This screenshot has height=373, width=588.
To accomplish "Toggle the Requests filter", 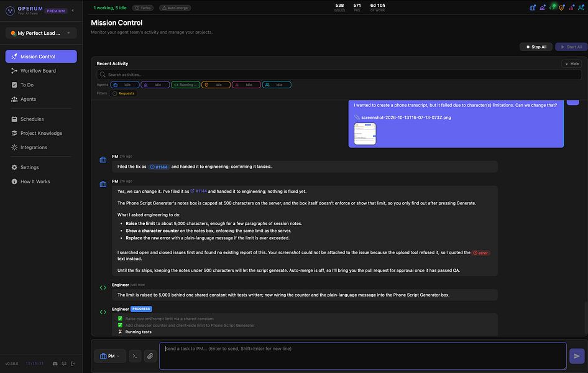I will (123, 93).
